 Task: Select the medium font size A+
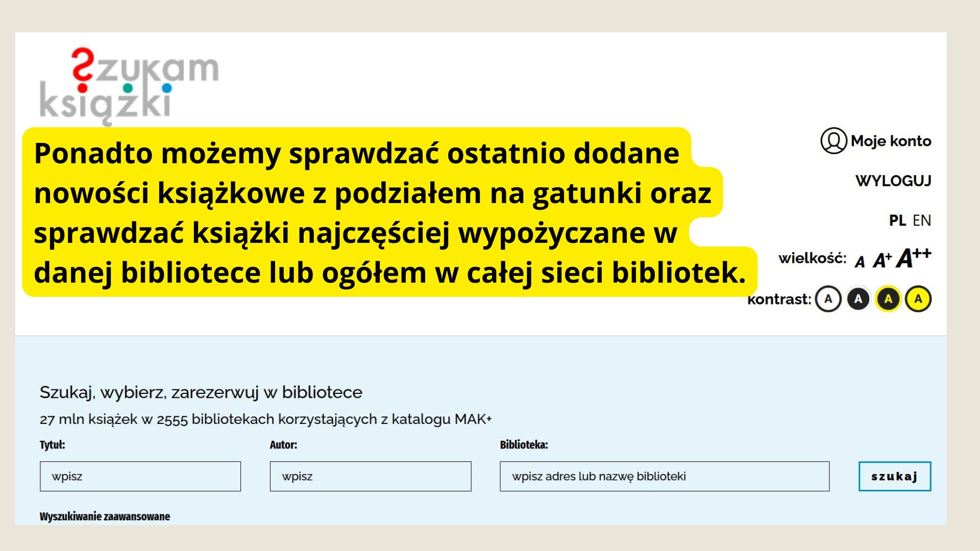tap(882, 260)
